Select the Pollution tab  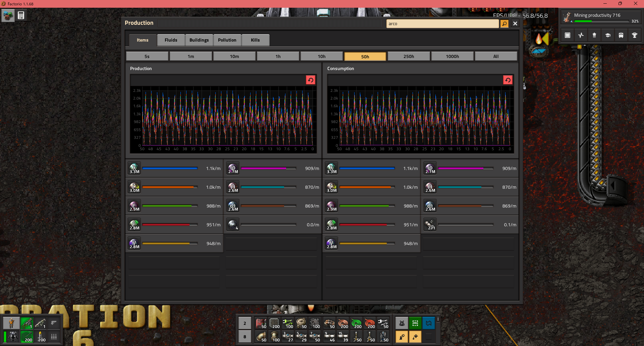(227, 40)
